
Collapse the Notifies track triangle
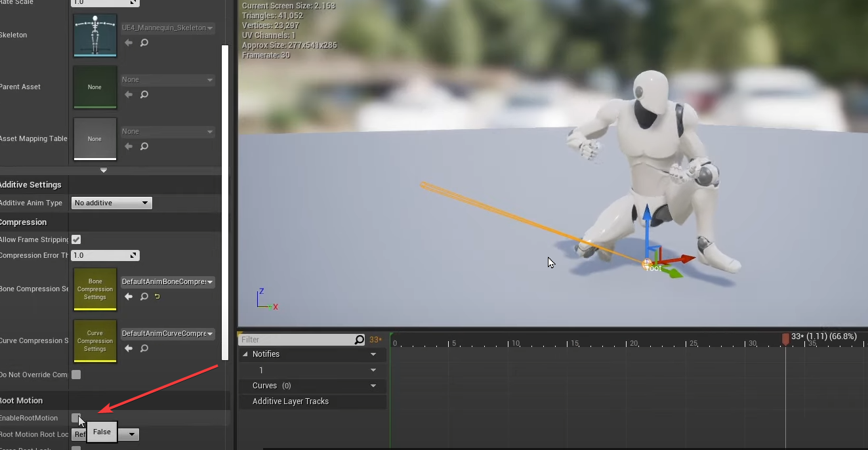point(245,354)
